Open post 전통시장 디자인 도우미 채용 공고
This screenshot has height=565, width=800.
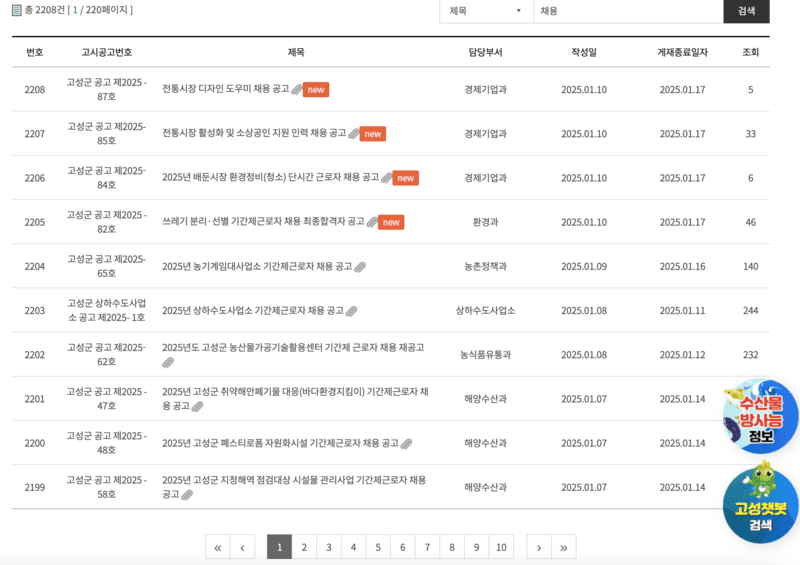click(226, 89)
